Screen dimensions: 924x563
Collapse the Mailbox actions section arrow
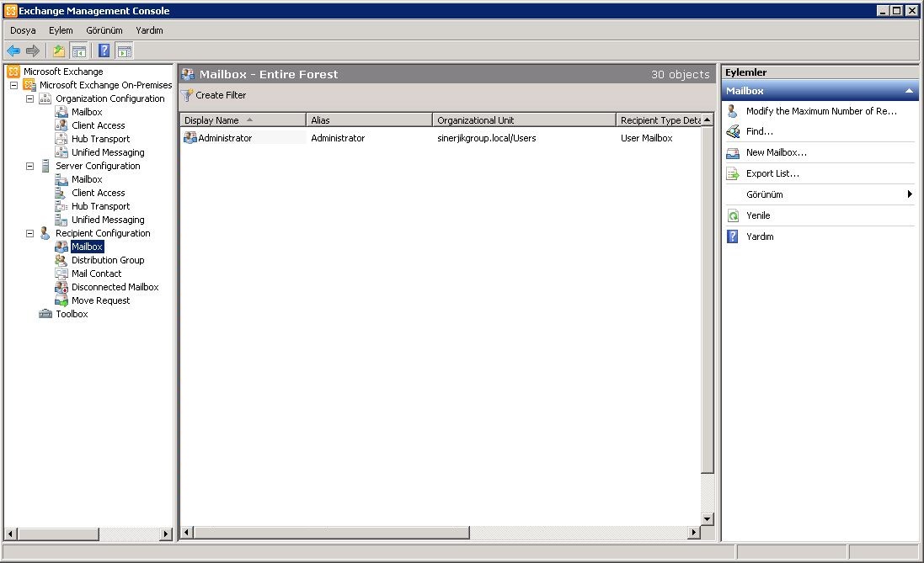coord(909,91)
